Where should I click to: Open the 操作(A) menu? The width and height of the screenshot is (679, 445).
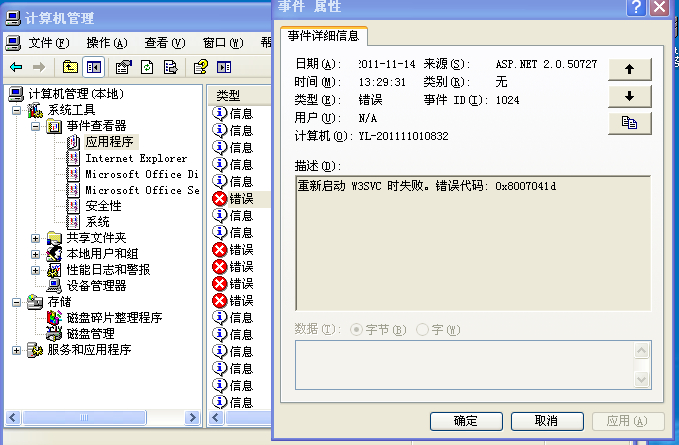click(107, 43)
